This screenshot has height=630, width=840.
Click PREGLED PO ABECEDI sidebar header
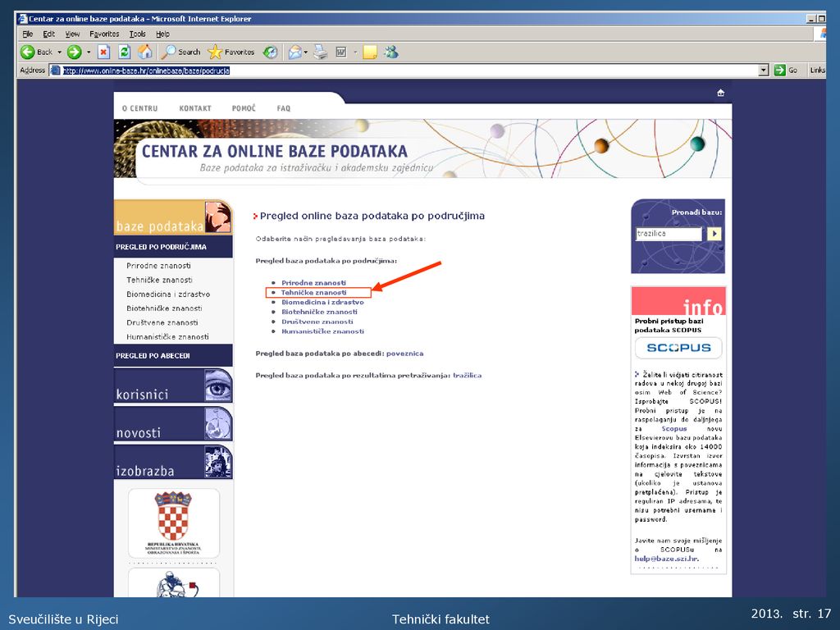[x=173, y=356]
